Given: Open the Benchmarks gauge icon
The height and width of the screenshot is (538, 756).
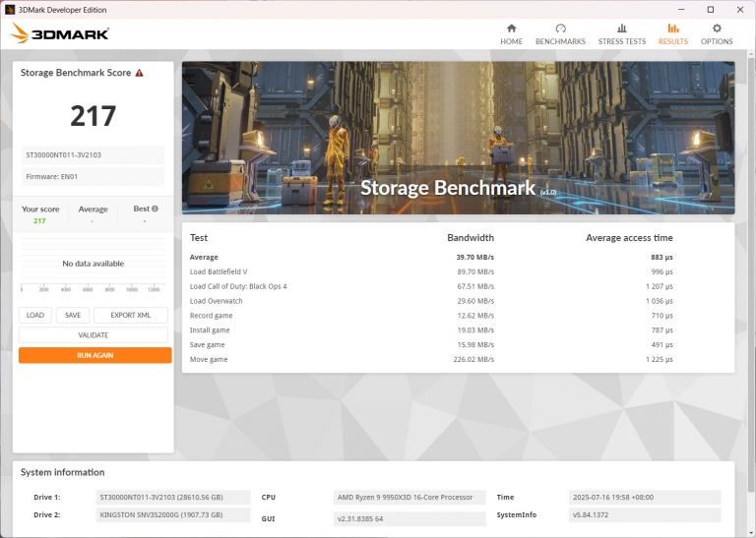Looking at the screenshot, I should point(560,29).
